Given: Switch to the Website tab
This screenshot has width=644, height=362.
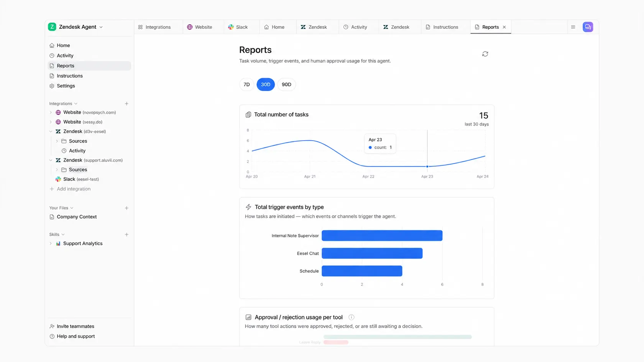Looking at the screenshot, I should (203, 27).
